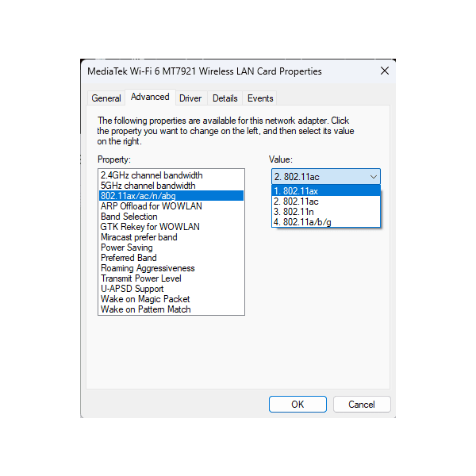Open the Driver tab
Image resolution: width=476 pixels, height=476 pixels.
190,98
